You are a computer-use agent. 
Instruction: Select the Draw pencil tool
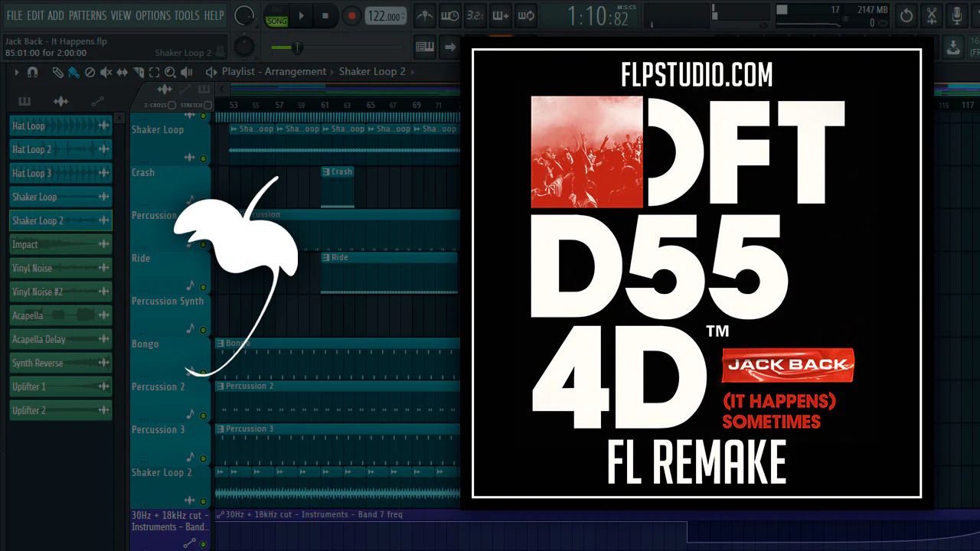(x=57, y=72)
